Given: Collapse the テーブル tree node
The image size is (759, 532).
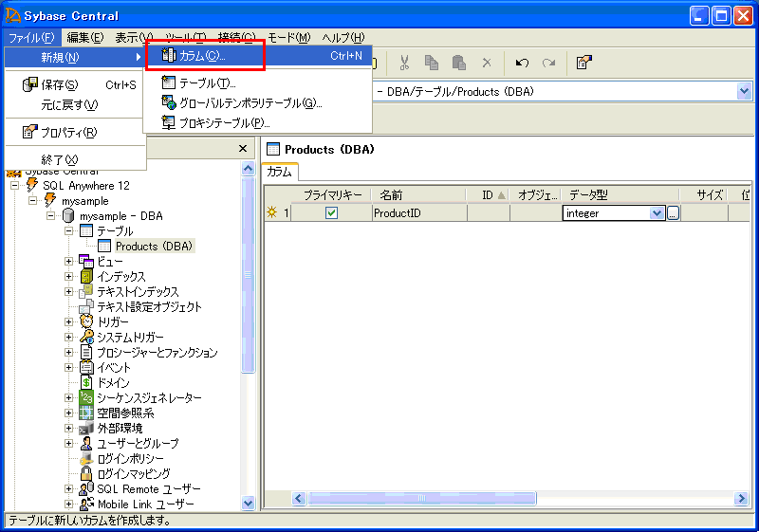Looking at the screenshot, I should (69, 231).
